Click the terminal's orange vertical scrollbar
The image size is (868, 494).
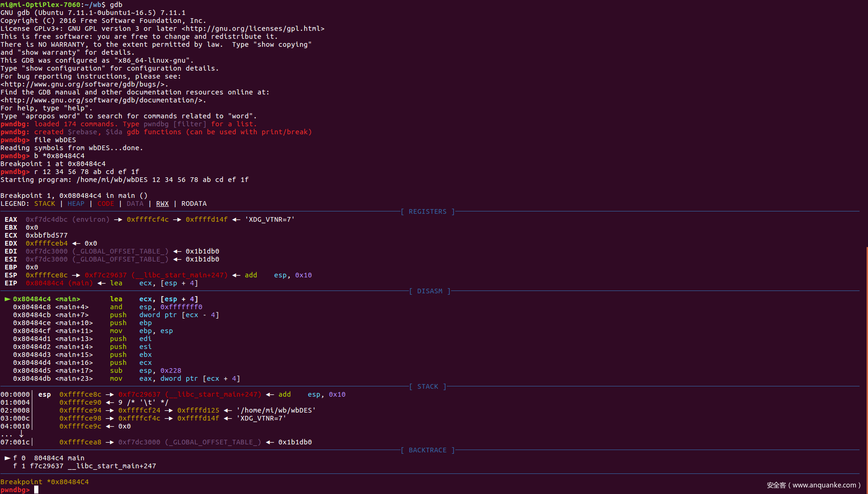(866, 365)
